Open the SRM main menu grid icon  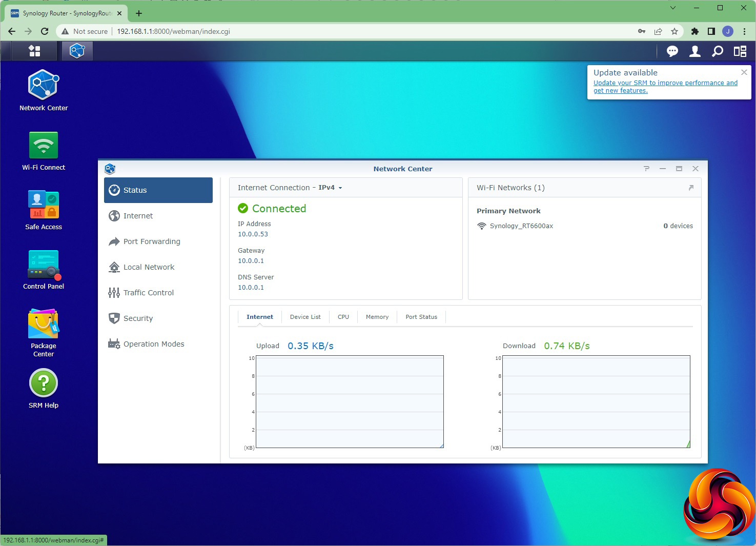34,51
